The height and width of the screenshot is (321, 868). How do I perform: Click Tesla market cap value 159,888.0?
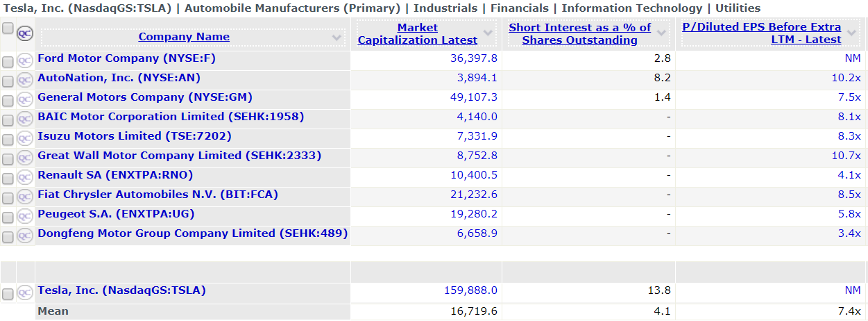coord(470,290)
